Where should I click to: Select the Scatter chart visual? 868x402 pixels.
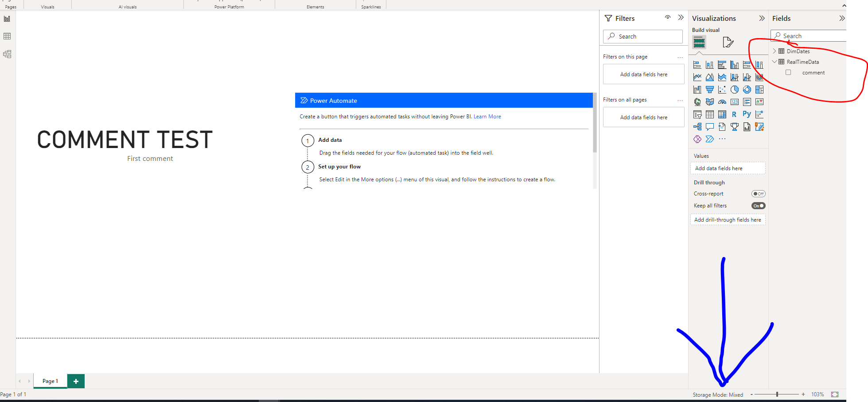[722, 90]
